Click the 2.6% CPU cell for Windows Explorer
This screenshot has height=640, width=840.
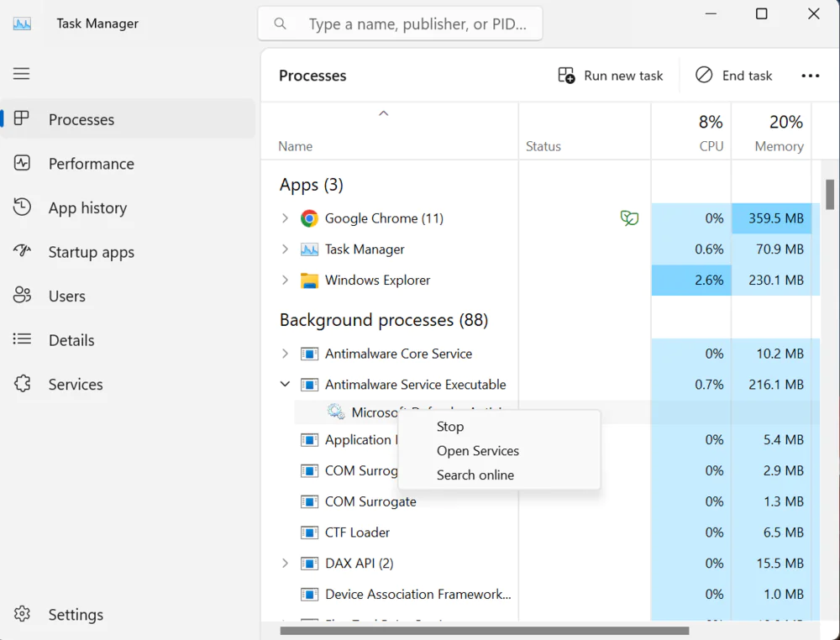click(691, 280)
